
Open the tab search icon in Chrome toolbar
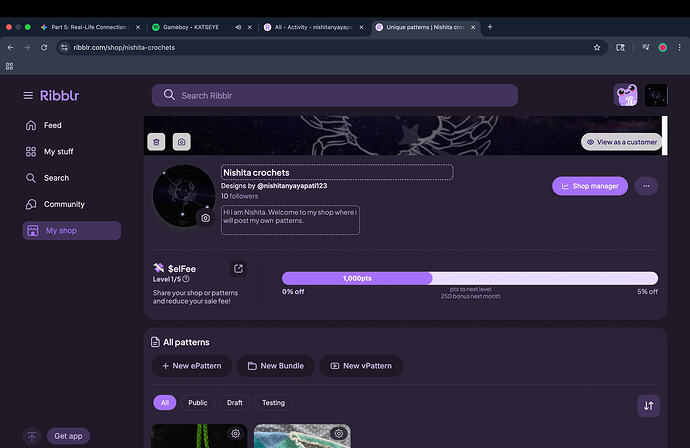pyautogui.click(x=620, y=48)
